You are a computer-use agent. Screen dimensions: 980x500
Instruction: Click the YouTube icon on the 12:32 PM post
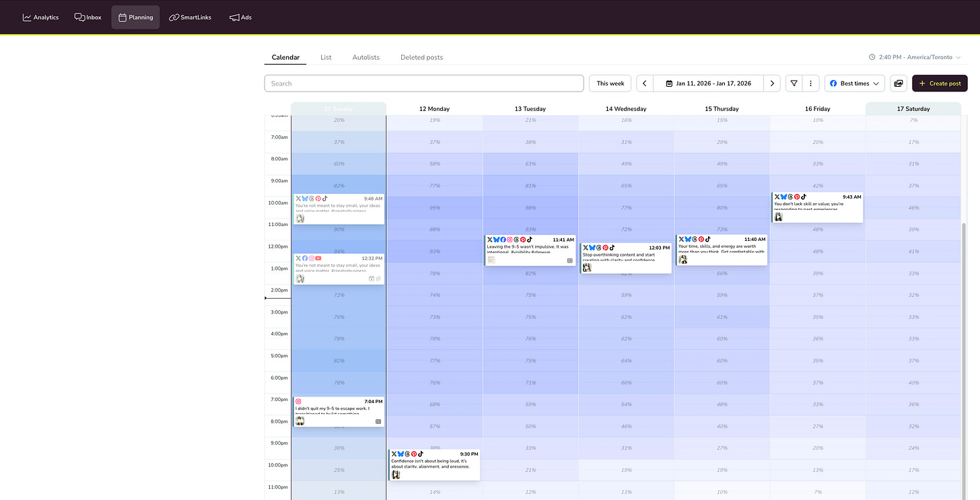coord(318,258)
